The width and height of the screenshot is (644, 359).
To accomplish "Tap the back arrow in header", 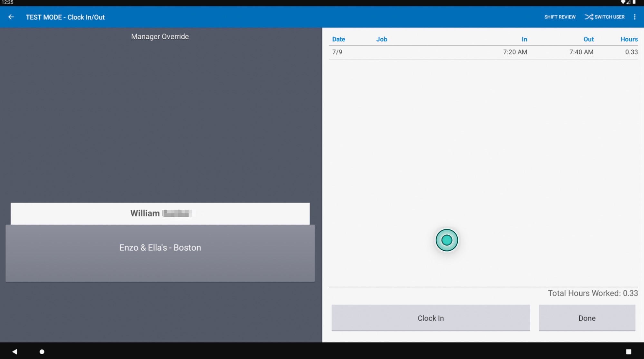I will coord(11,17).
